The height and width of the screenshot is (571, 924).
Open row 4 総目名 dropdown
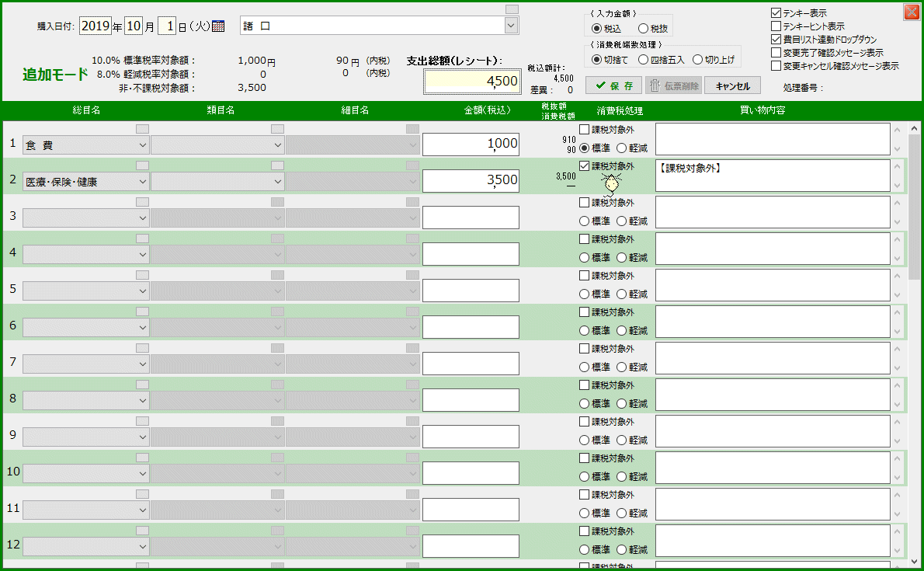[85, 255]
